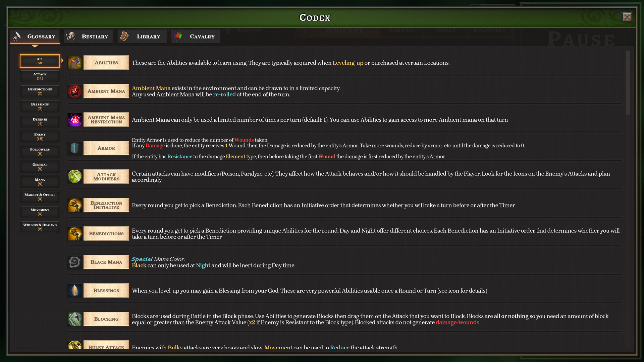
Task: Click the Armor entry button
Action: (x=106, y=148)
